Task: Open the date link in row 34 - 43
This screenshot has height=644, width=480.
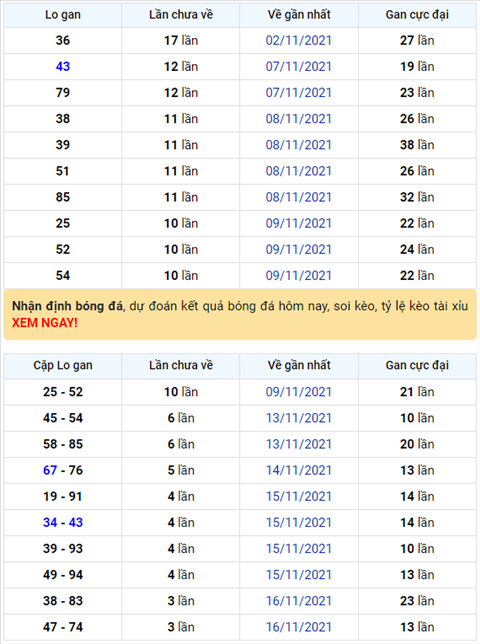Action: click(299, 522)
